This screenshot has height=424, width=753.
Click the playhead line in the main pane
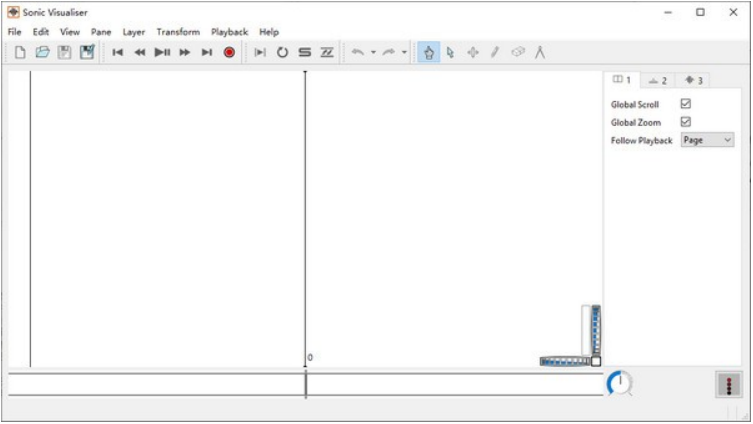pyautogui.click(x=305, y=218)
